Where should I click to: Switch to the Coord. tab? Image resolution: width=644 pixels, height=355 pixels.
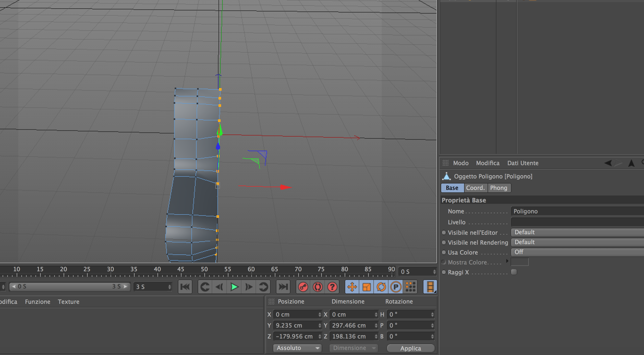point(475,188)
